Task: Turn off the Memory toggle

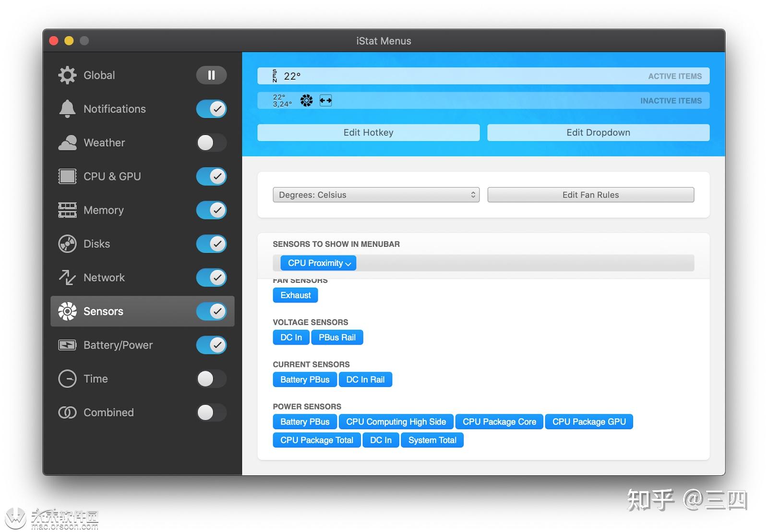Action: coord(211,210)
